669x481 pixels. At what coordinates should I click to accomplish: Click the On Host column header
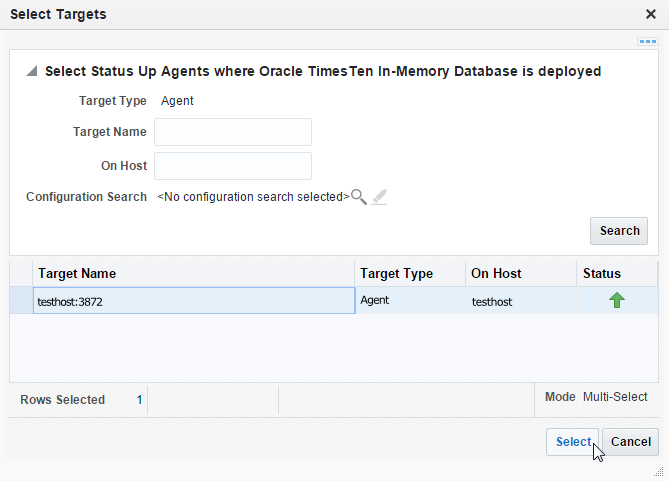click(496, 273)
